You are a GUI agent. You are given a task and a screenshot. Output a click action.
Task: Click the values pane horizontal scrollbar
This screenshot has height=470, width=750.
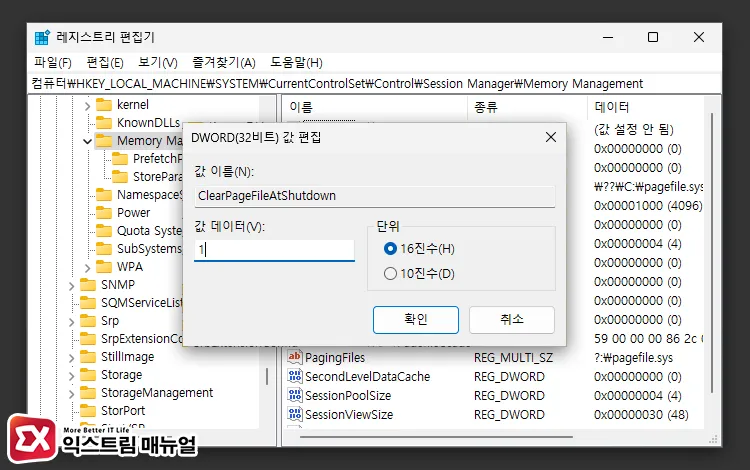[x=436, y=437]
